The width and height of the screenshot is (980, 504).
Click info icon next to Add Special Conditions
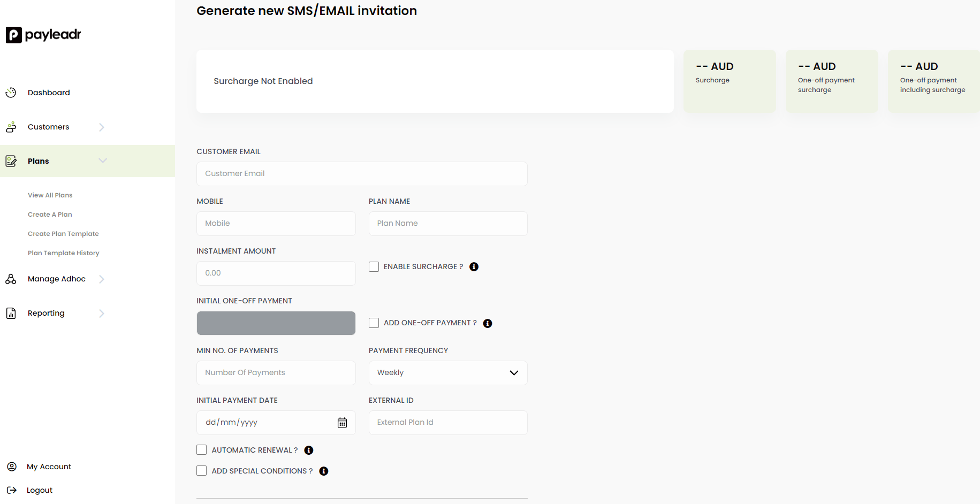[324, 471]
